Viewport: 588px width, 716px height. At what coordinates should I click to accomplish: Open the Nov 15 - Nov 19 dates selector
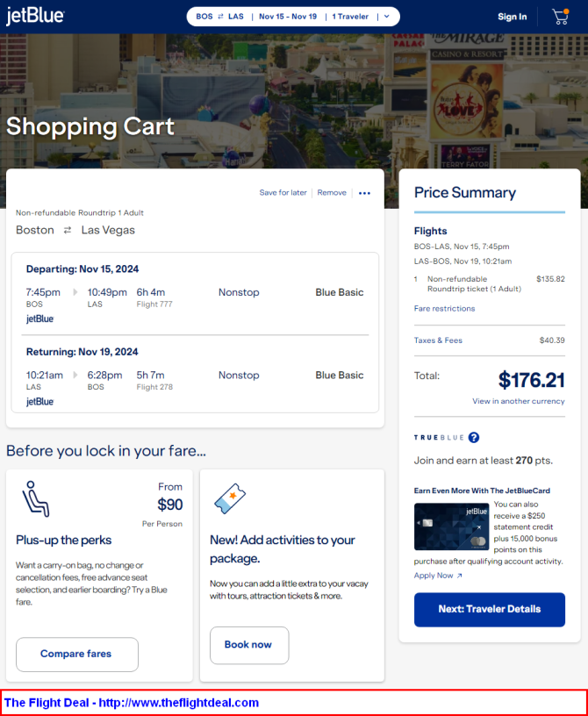(288, 17)
